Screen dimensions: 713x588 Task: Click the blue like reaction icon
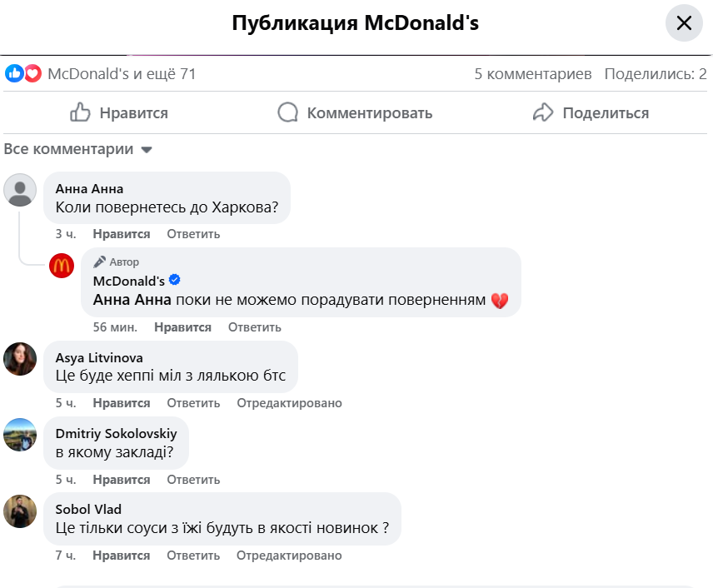14,73
